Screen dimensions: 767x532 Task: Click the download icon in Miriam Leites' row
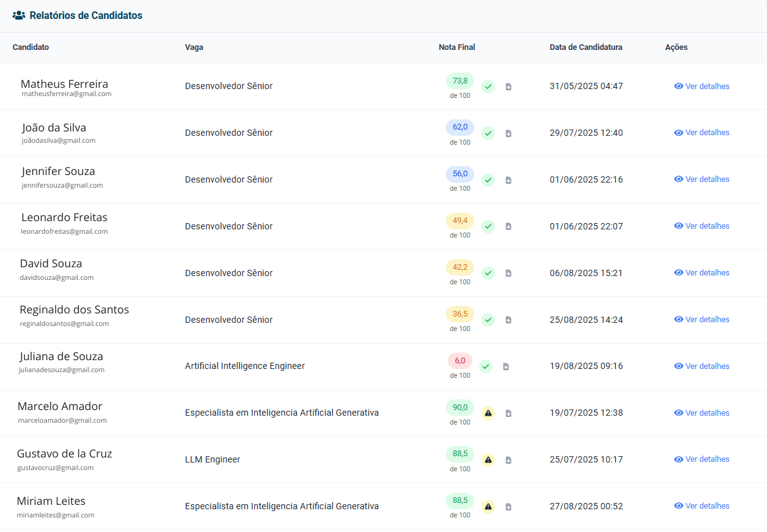pos(508,507)
